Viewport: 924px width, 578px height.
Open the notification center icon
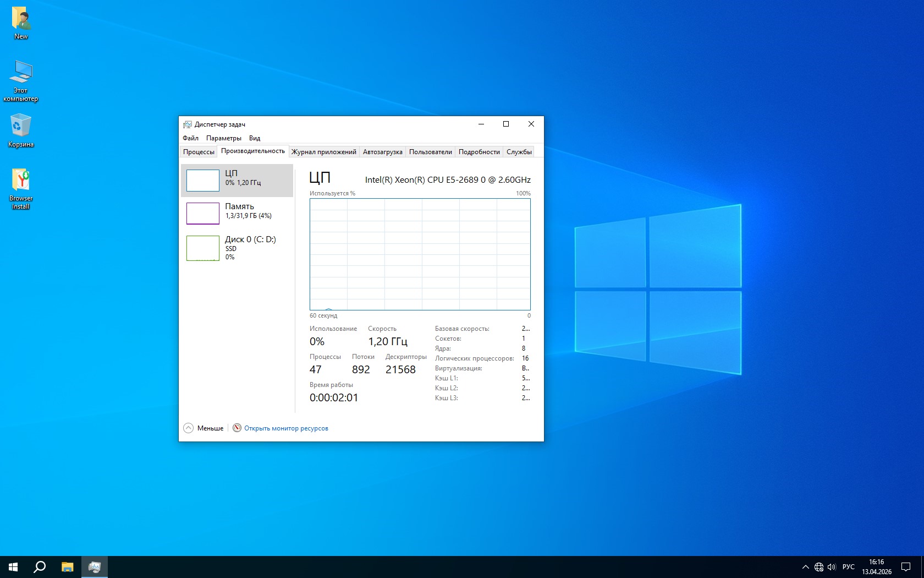click(x=906, y=567)
